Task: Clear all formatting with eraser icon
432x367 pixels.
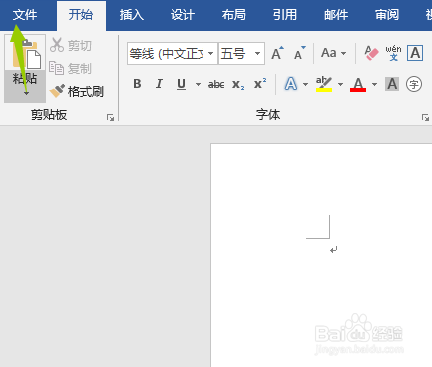Action: tap(371, 53)
